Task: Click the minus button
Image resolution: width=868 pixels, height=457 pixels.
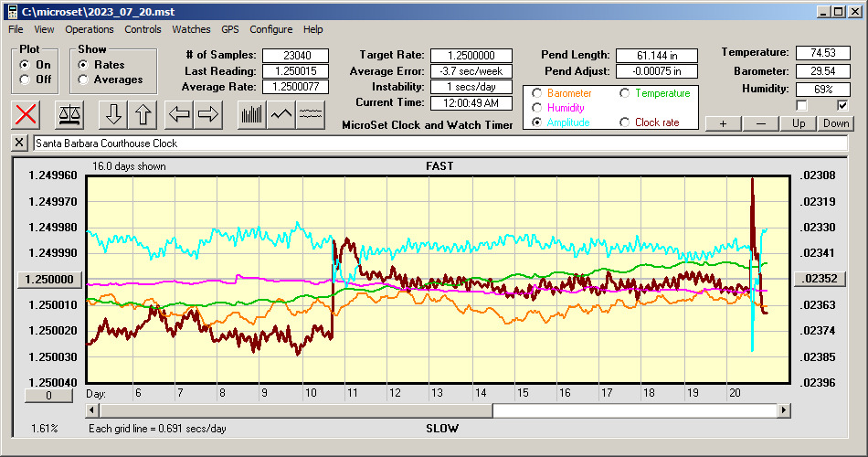Action: [760, 123]
